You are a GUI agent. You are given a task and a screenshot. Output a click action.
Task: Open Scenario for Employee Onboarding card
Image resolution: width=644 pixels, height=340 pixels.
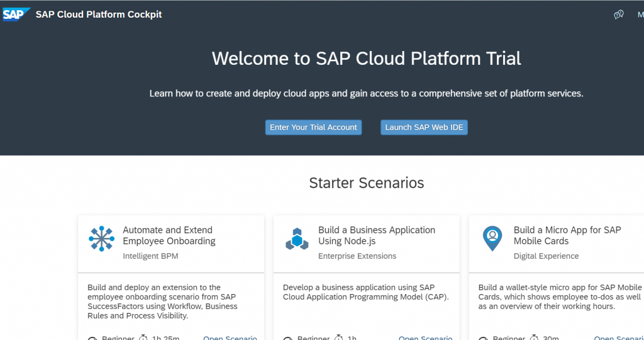[x=230, y=337]
